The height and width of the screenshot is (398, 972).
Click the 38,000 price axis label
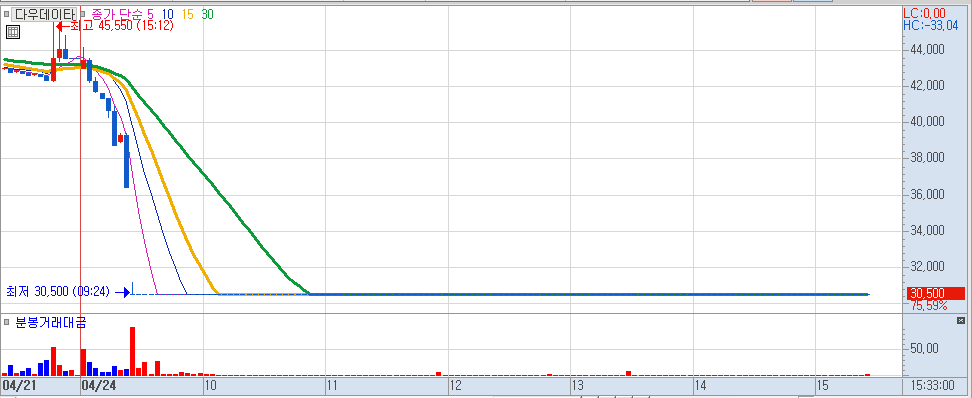coord(927,158)
